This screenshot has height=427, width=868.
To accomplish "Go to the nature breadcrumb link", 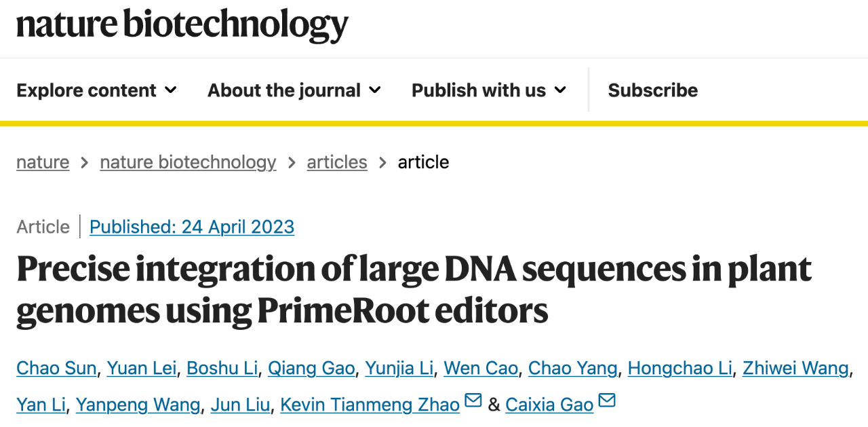I will coord(43,162).
